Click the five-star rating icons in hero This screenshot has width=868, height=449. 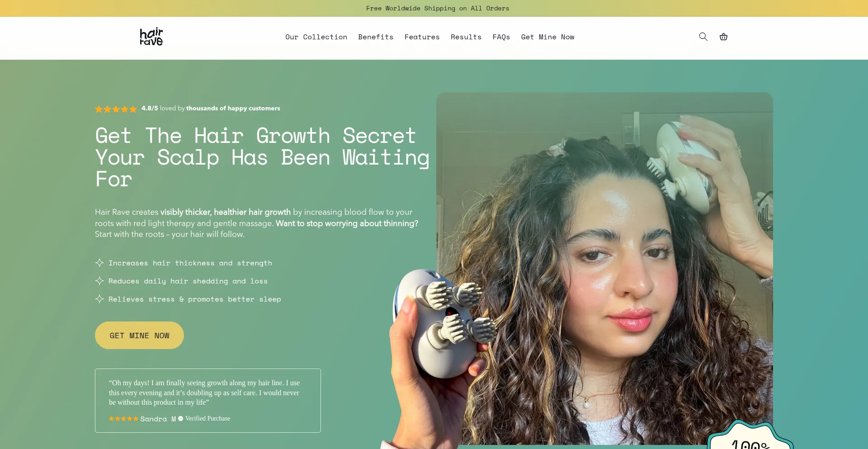pos(116,109)
